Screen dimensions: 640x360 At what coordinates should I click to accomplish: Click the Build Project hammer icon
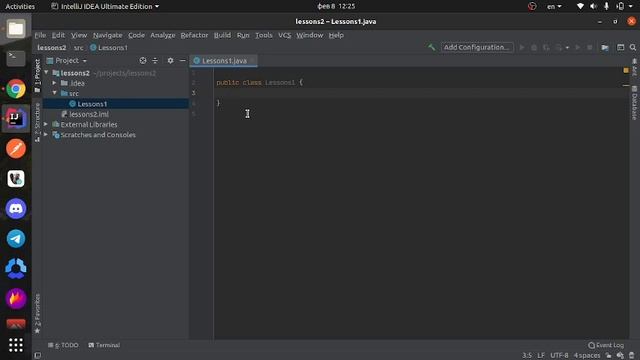tap(431, 47)
